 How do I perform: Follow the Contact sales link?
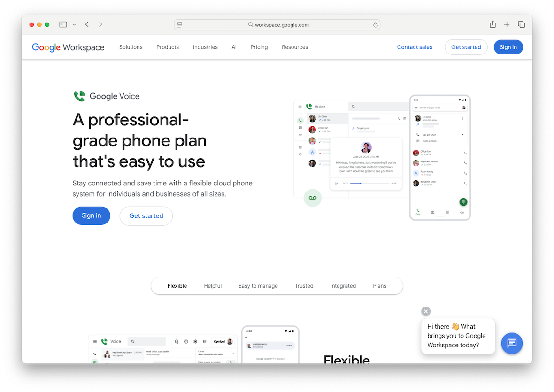point(415,47)
